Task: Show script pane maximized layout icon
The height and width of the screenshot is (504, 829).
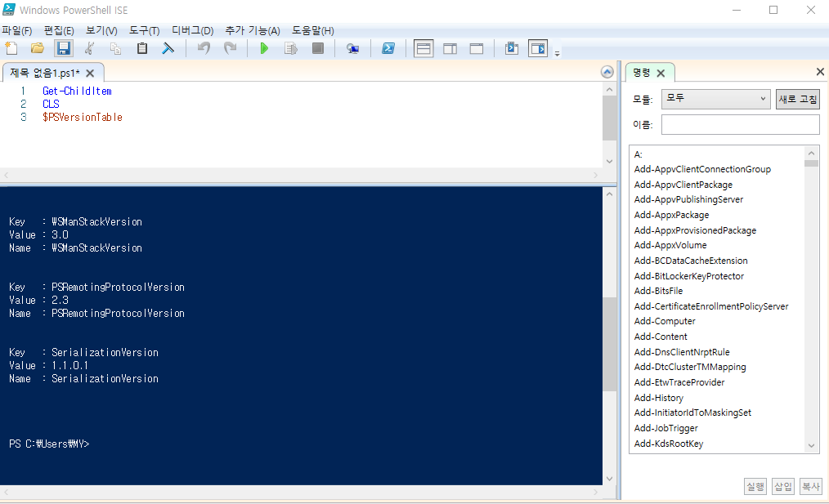Action: [x=477, y=49]
